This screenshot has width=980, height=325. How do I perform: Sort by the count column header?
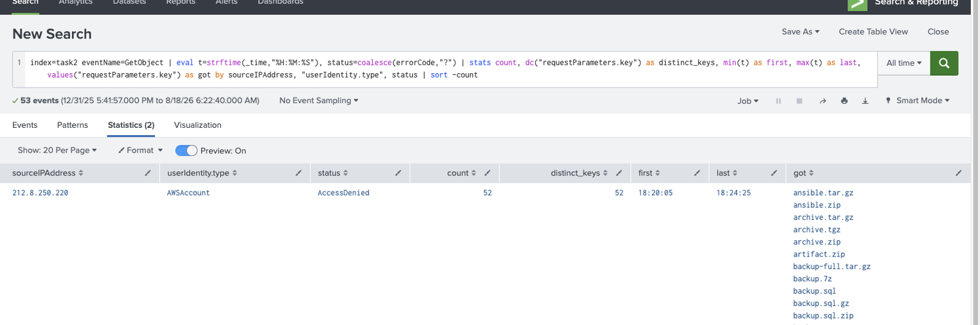click(462, 173)
